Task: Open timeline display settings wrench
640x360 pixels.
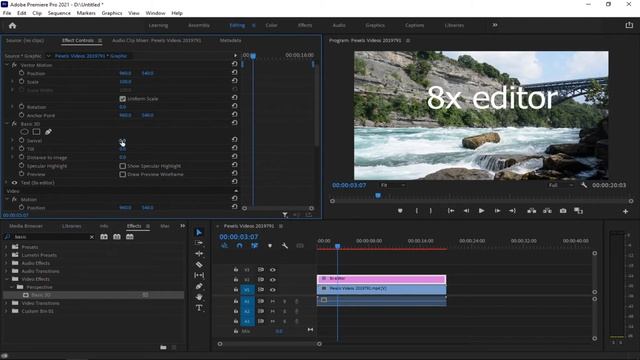Action: click(284, 246)
